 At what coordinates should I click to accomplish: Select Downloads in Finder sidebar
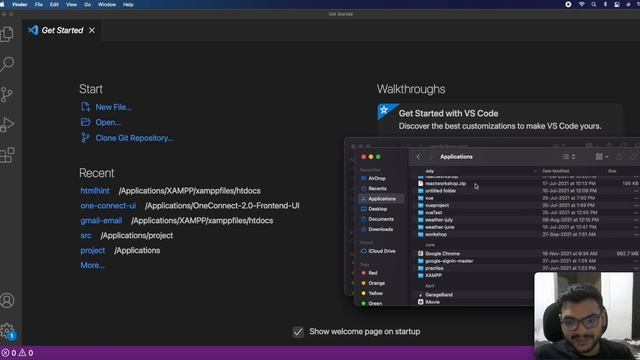tap(380, 229)
